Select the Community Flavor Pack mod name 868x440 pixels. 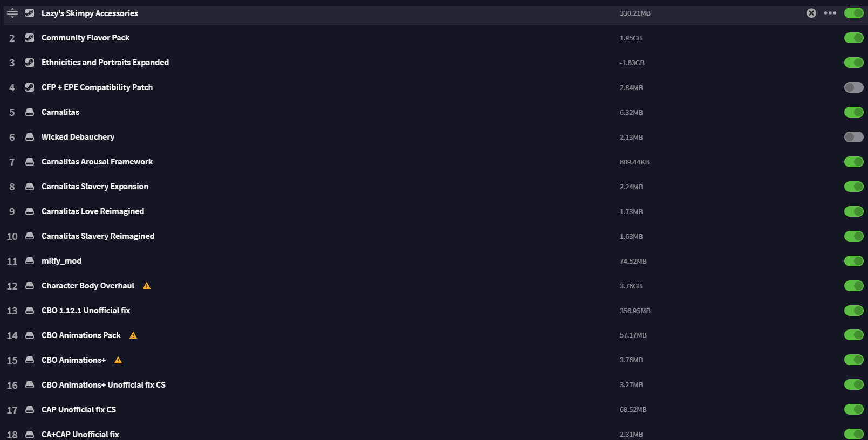(x=85, y=38)
